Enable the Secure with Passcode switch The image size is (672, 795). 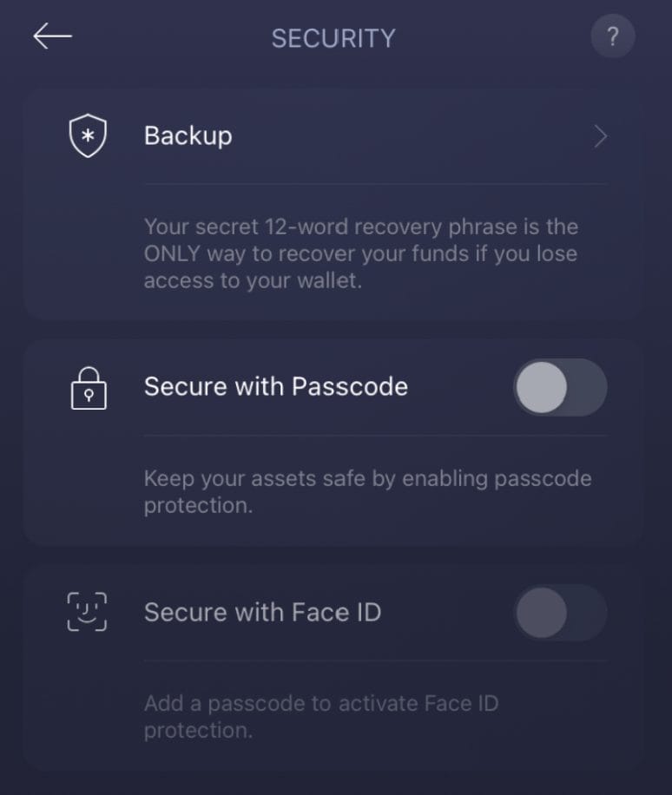pos(560,387)
